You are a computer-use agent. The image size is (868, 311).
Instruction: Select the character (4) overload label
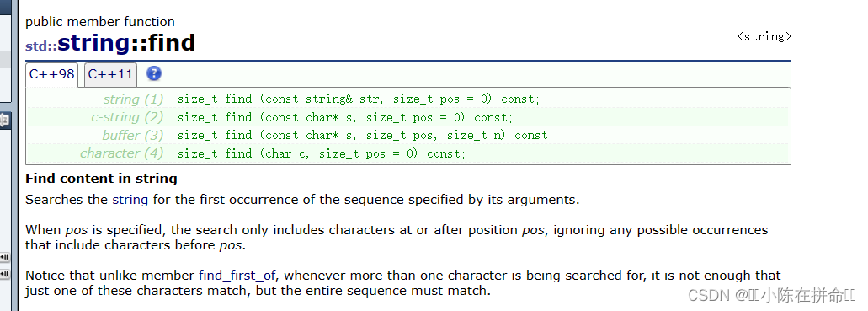[x=122, y=153]
